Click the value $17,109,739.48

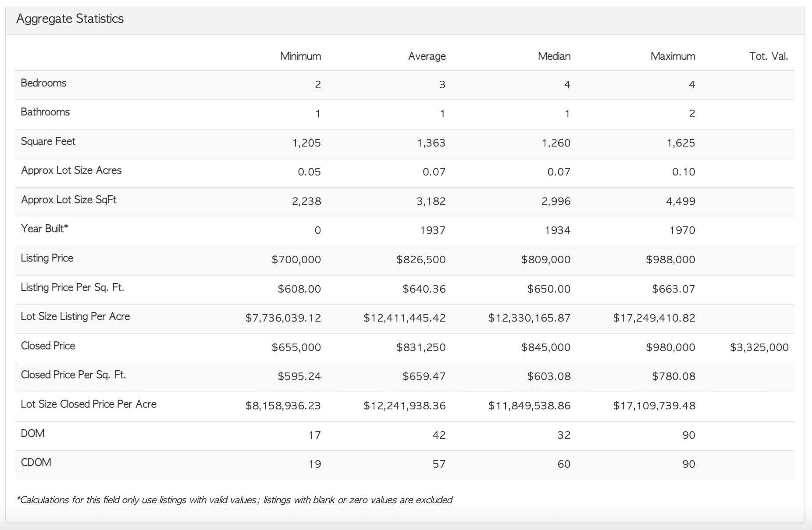(654, 406)
